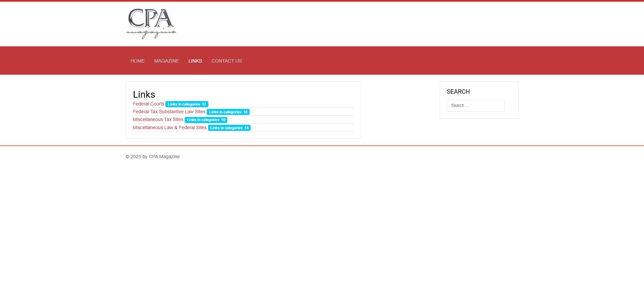The height and width of the screenshot is (308, 644).
Task: Click the badge showing 18 links in categories
Action: coord(228,112)
